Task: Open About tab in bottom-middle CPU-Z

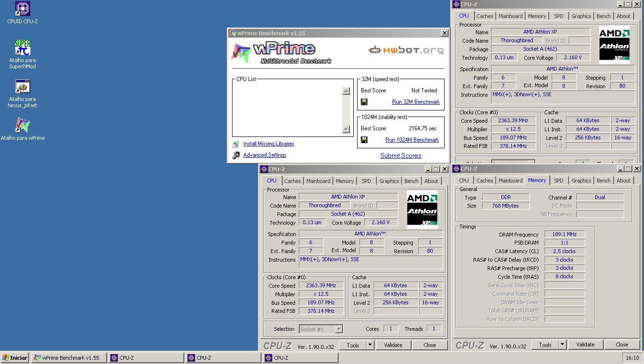Action: [431, 181]
